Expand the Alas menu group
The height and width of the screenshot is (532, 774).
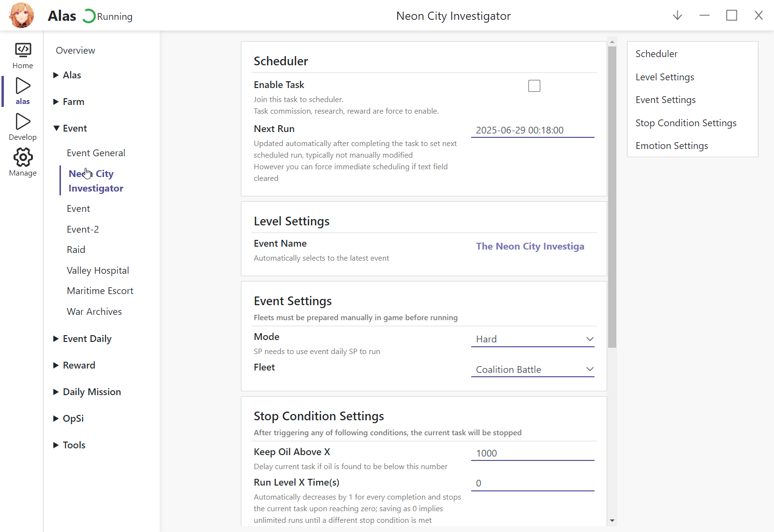pos(67,75)
